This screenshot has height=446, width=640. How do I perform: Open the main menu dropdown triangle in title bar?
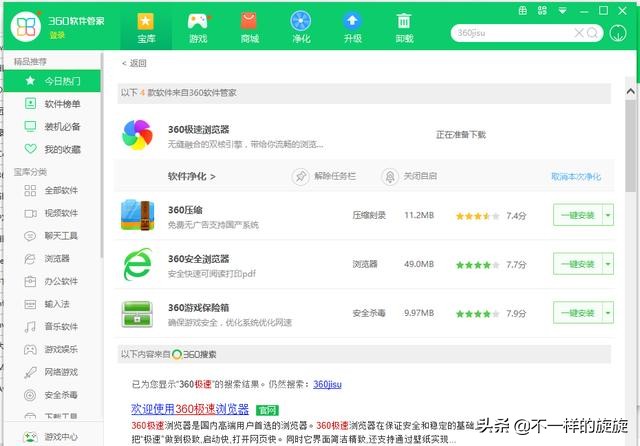pos(562,11)
